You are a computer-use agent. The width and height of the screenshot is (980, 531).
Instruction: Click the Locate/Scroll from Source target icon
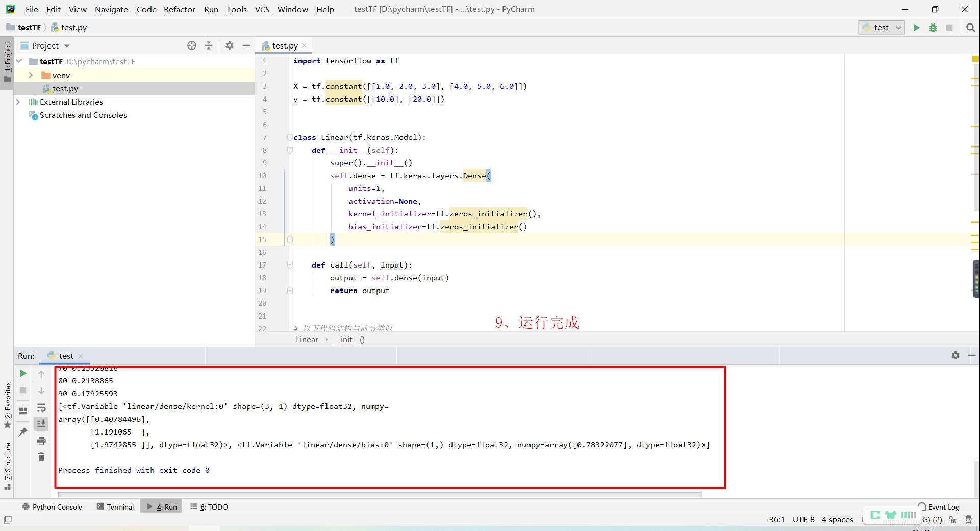[192, 45]
